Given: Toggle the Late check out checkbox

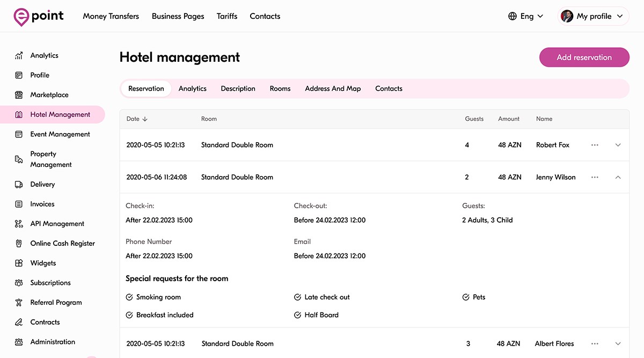Looking at the screenshot, I should point(298,297).
